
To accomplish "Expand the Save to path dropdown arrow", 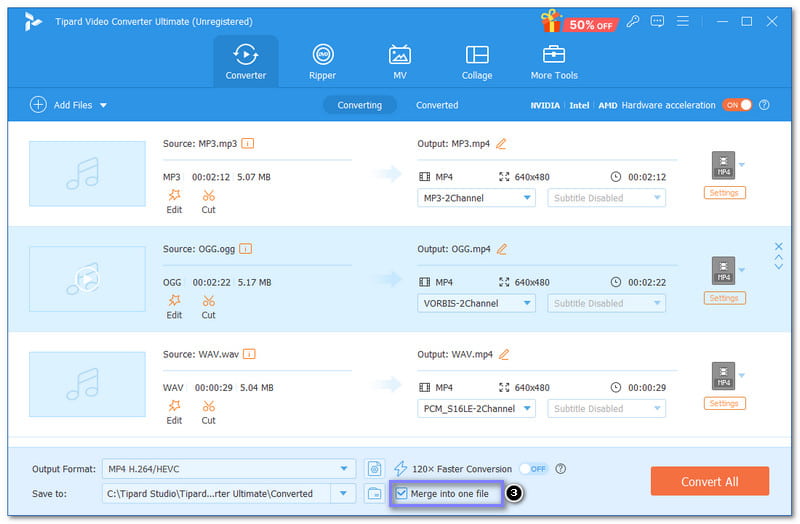I will point(343,493).
